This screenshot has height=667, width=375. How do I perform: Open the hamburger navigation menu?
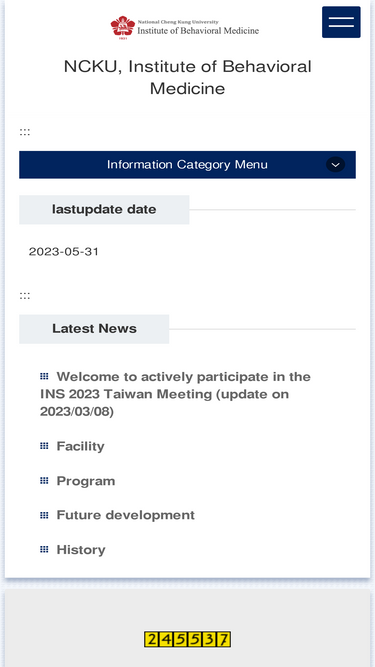point(341,22)
